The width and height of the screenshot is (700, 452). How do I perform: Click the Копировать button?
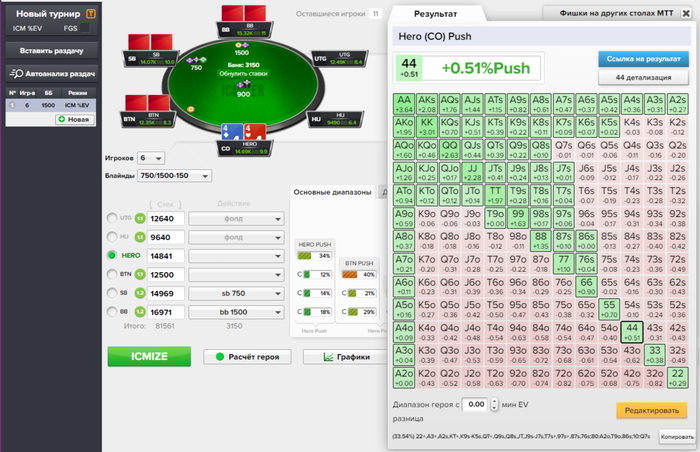(677, 436)
